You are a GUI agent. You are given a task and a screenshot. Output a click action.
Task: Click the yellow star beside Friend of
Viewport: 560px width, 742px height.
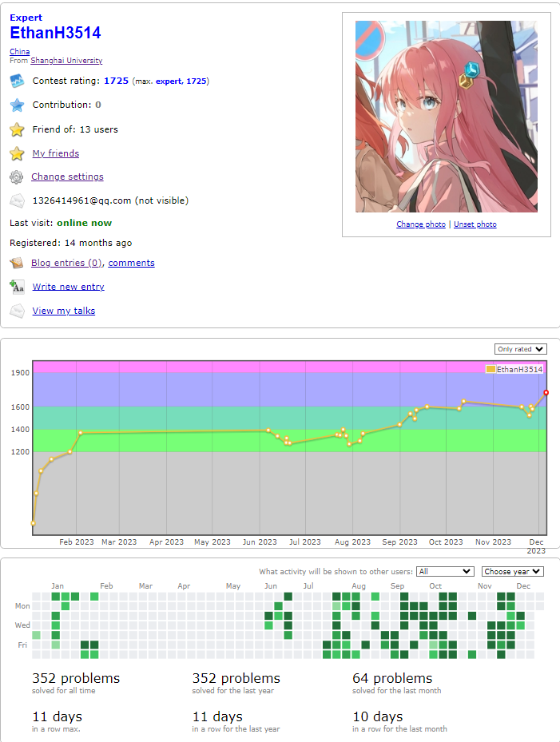pos(17,129)
